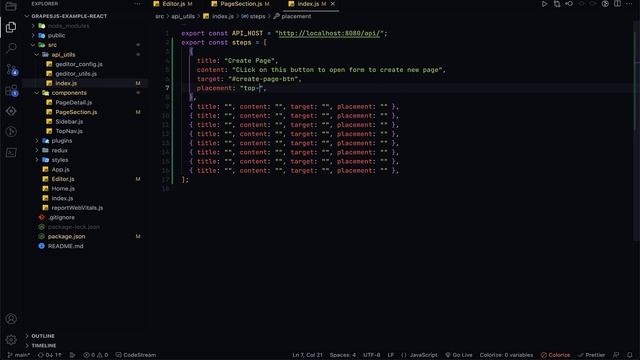Switch to the Editor.js tab
The height and width of the screenshot is (360, 640).
tap(173, 4)
